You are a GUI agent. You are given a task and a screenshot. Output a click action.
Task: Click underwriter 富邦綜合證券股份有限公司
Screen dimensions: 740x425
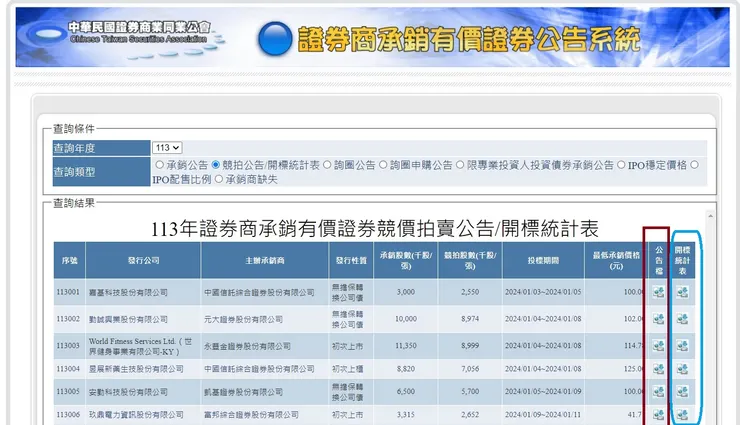click(251, 415)
